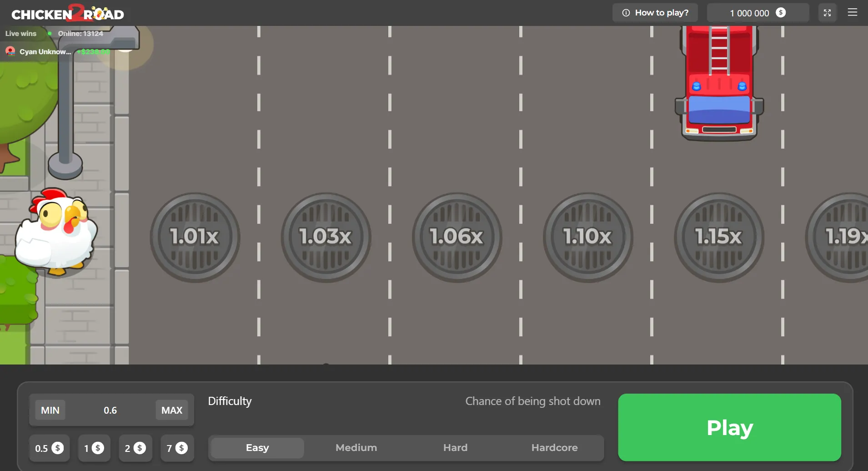Select the 7 quick bet chip
The height and width of the screenshot is (471, 868).
[x=177, y=448]
